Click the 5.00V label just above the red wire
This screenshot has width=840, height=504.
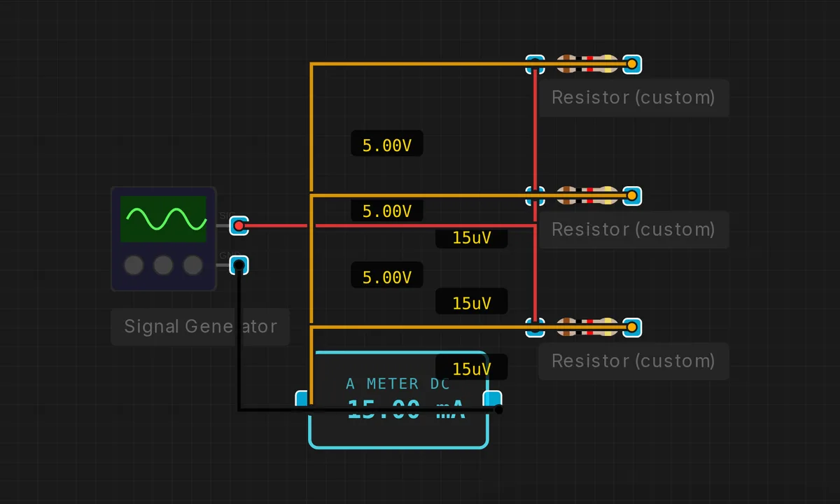[387, 211]
